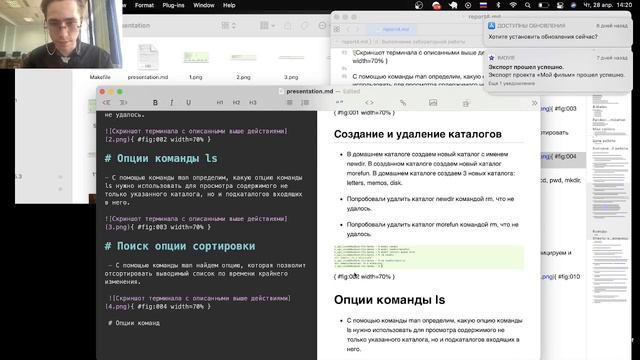Insert Heading 1 with H1 button
This screenshot has width=640, height=360.
pos(220,103)
